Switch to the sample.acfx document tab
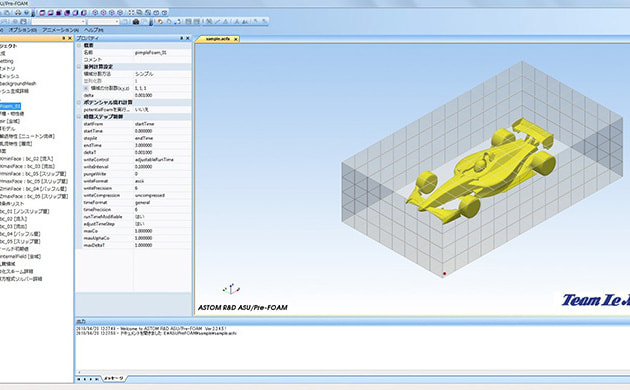Screen dimensions: 630x390 click(x=217, y=39)
